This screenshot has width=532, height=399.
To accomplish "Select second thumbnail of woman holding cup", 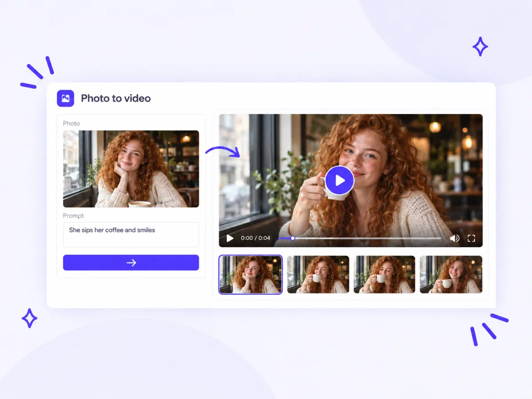I will (x=318, y=274).
